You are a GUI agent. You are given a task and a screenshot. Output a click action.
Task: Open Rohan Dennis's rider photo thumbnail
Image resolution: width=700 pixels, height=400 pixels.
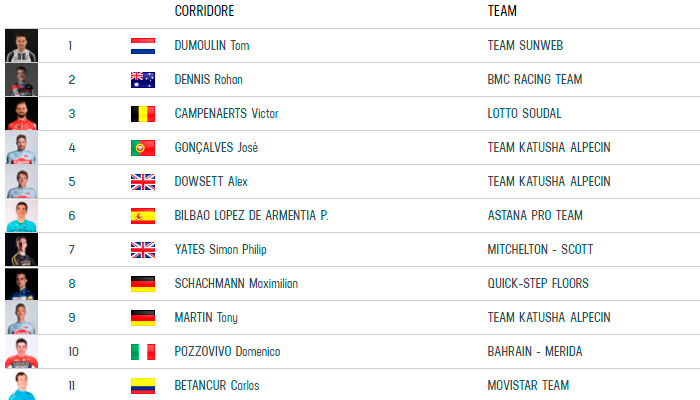point(21,80)
